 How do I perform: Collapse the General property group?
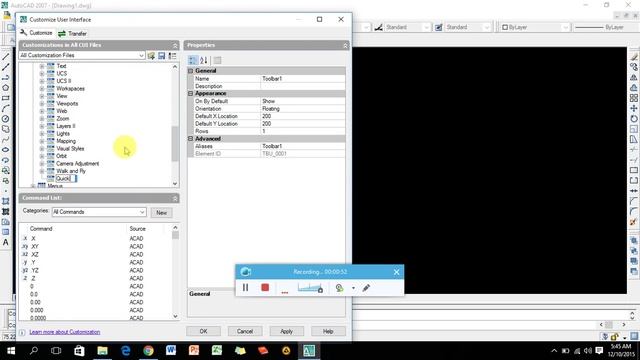(x=191, y=71)
